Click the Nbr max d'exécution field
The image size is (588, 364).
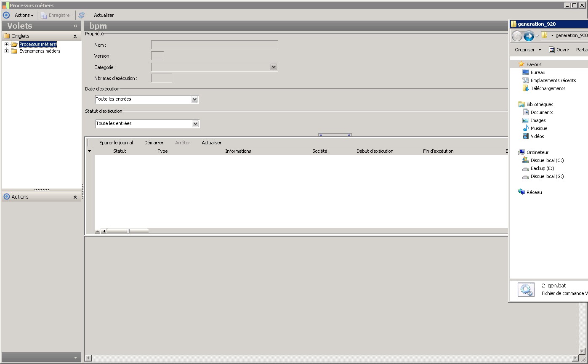coord(162,78)
